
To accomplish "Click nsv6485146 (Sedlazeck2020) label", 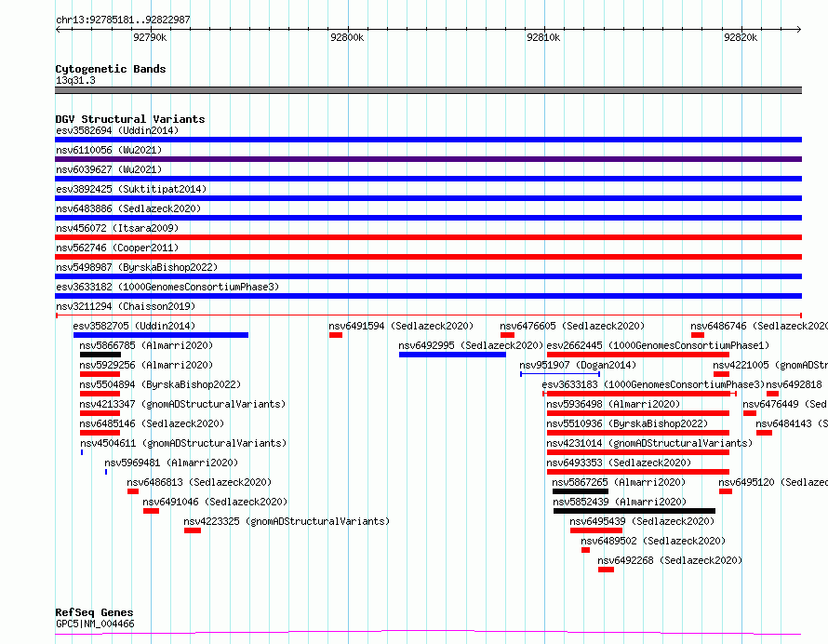I will tap(152, 423).
